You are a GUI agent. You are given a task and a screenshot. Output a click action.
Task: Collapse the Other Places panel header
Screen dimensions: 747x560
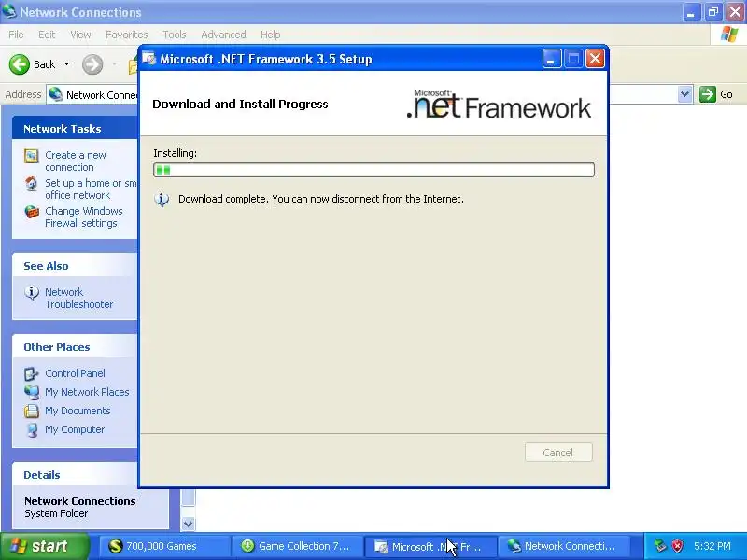[75, 347]
